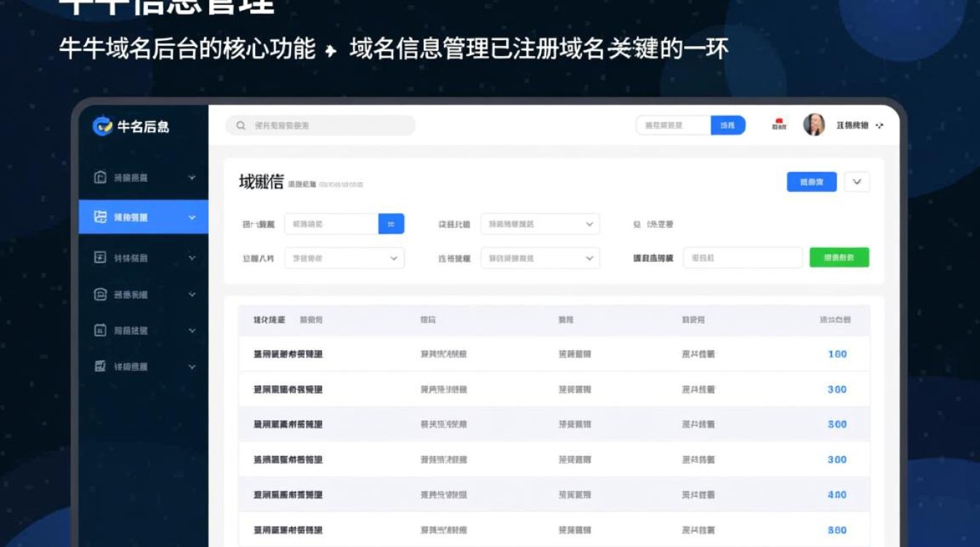
Task: Click the green button in the filter area
Action: pos(839,257)
